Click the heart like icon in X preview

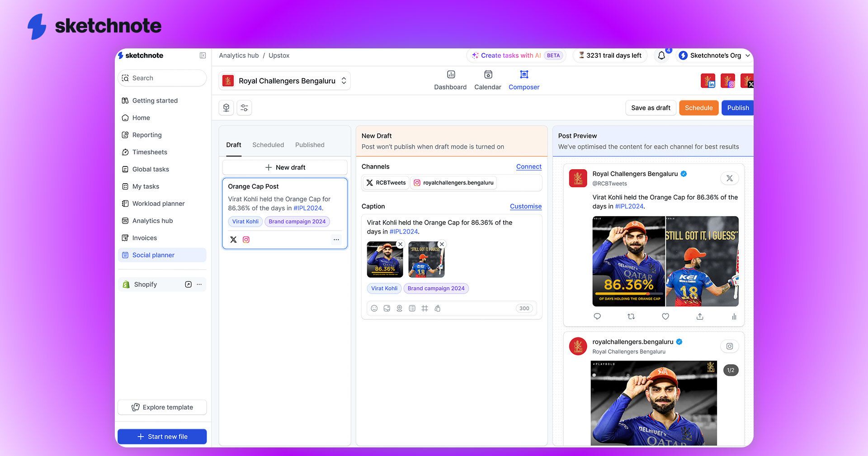pos(665,317)
